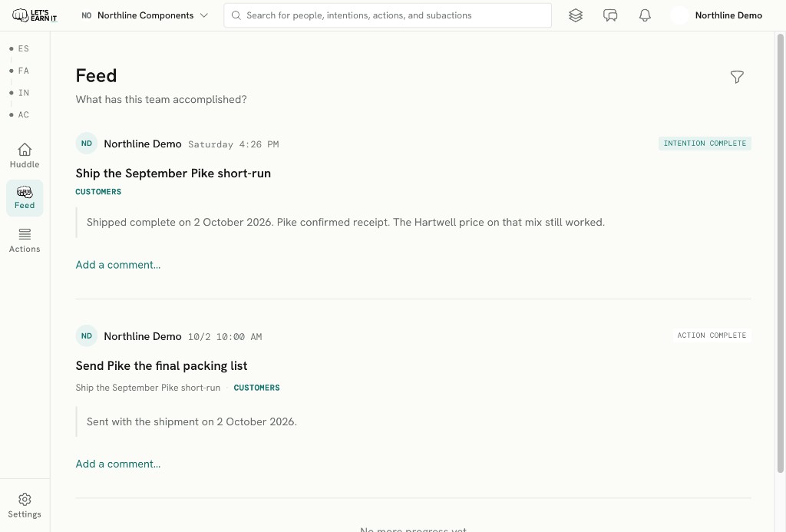
Task: Click ND avatar on the 10/2 post
Action: point(87,336)
